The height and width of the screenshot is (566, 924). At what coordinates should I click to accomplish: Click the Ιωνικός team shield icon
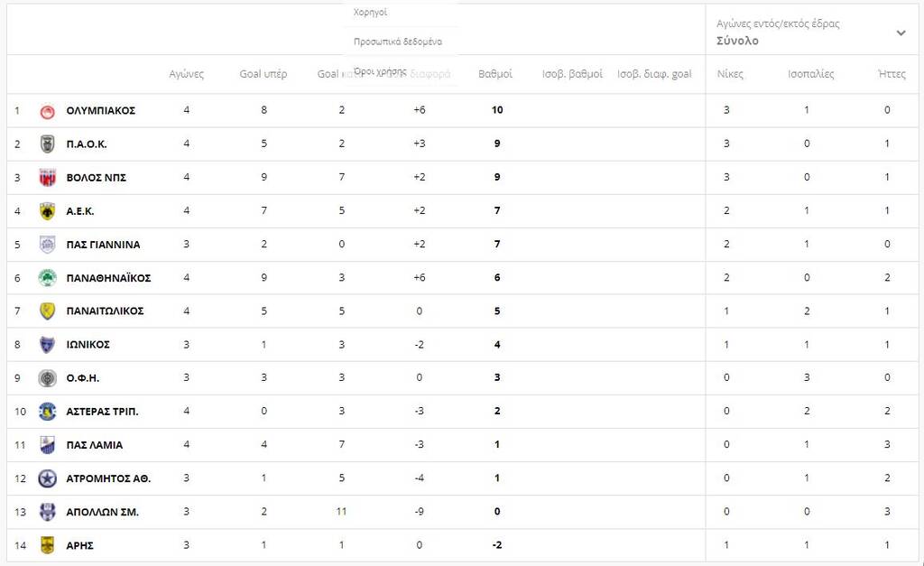click(48, 345)
